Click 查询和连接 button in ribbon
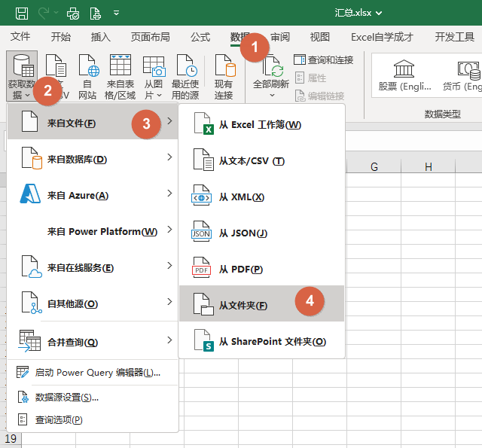This screenshot has height=448, width=482. [323, 59]
